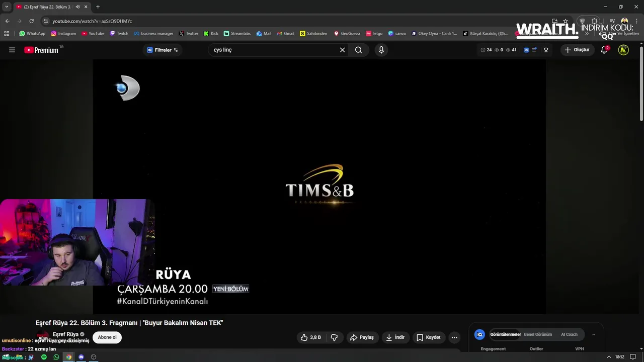Click the blue vidIQ logo in the header
Image resolution: width=644 pixels, height=362 pixels.
526,50
